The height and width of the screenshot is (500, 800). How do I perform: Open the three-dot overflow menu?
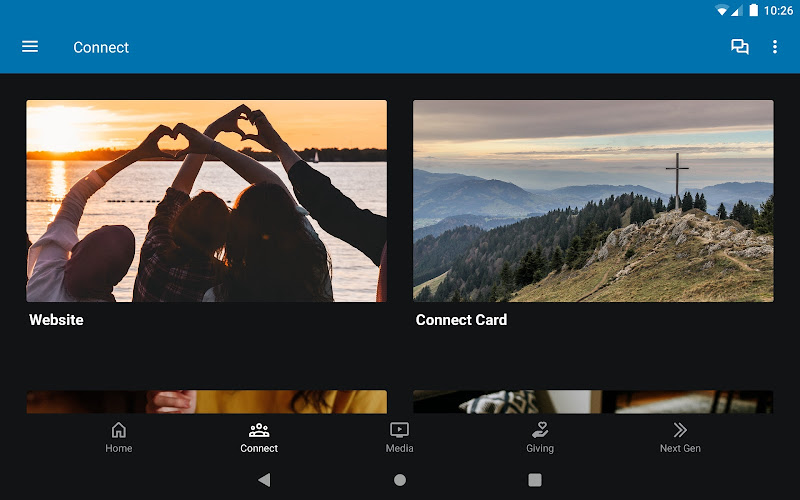(774, 47)
